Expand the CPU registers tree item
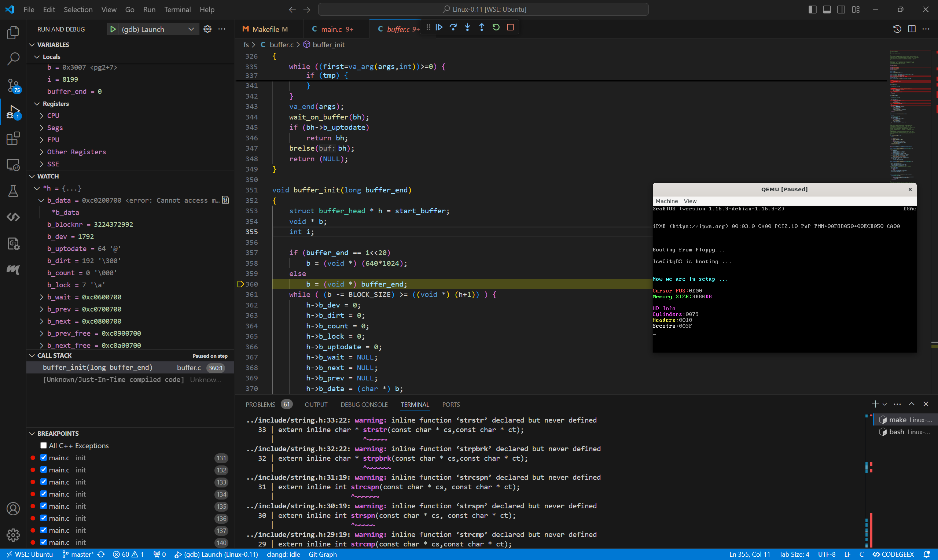Image resolution: width=938 pixels, height=560 pixels. 41,115
